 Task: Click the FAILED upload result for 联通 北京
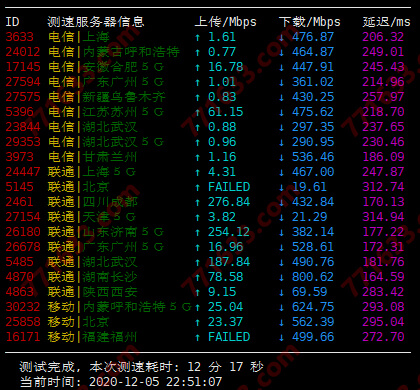pos(229,187)
